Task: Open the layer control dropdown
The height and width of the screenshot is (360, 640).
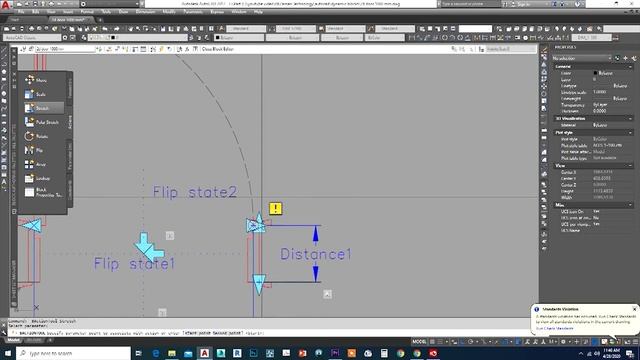Action: click(x=138, y=38)
